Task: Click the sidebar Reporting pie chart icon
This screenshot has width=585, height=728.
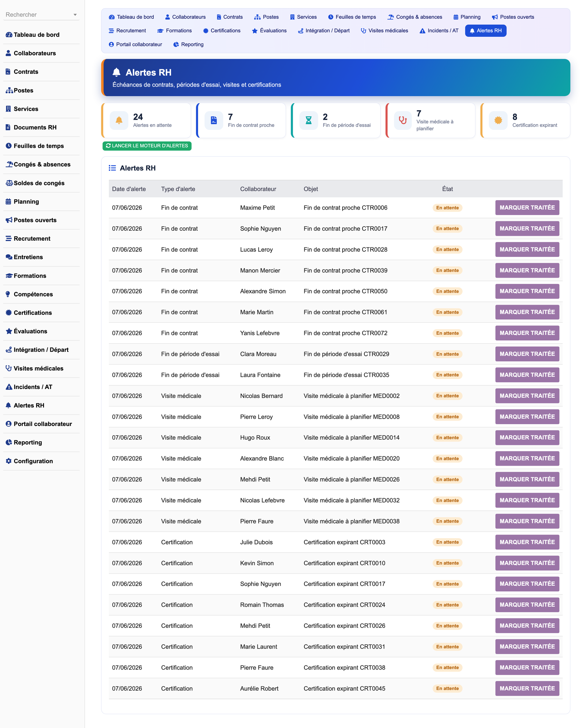Action: click(x=9, y=442)
